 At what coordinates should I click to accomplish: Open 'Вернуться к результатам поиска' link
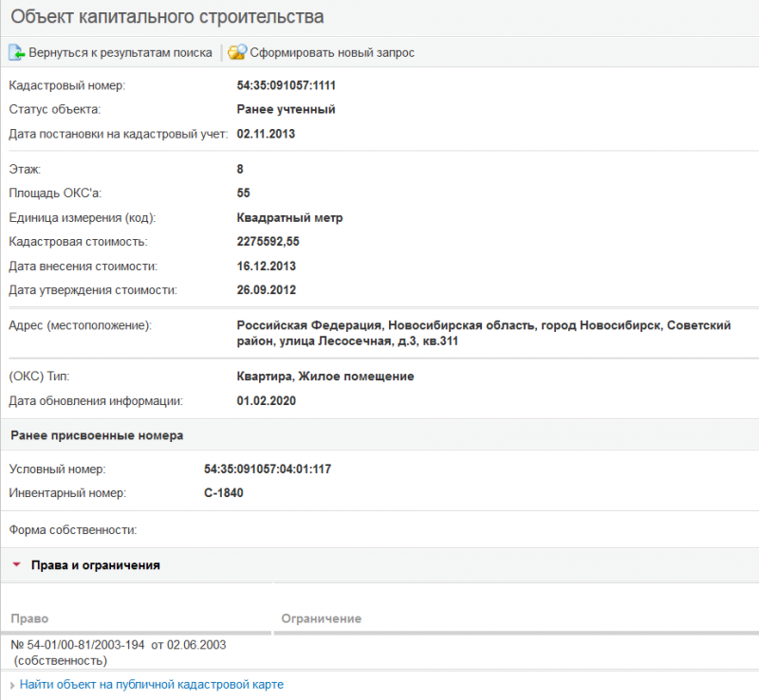[120, 53]
